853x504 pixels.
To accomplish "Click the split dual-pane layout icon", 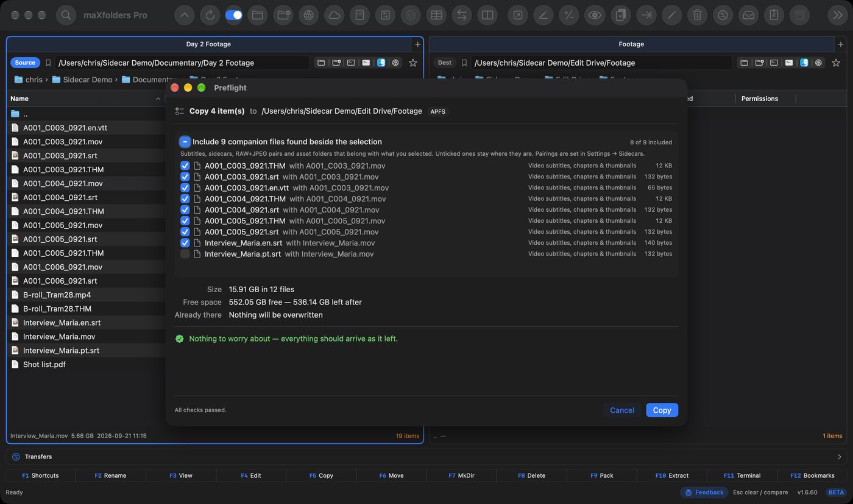I will (x=487, y=15).
